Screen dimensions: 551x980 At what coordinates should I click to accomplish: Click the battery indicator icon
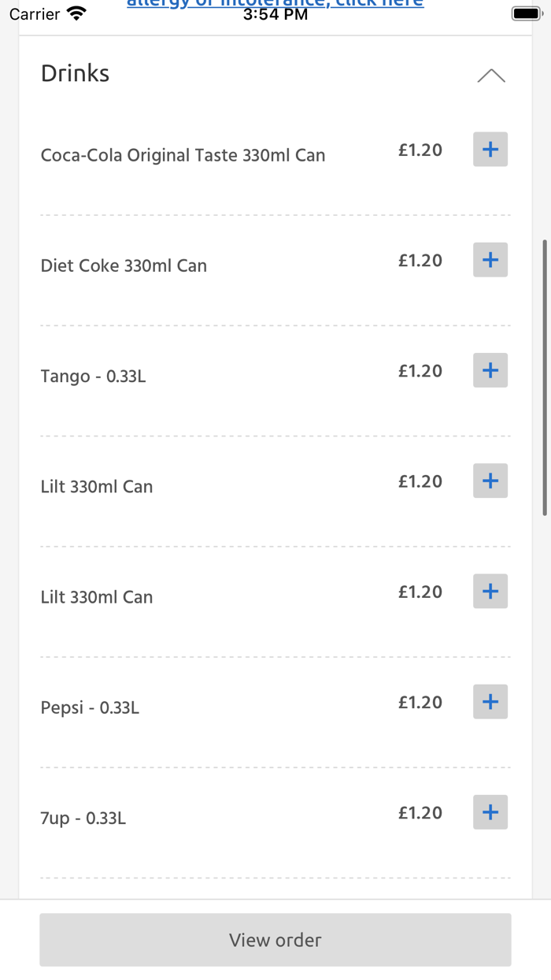click(526, 13)
